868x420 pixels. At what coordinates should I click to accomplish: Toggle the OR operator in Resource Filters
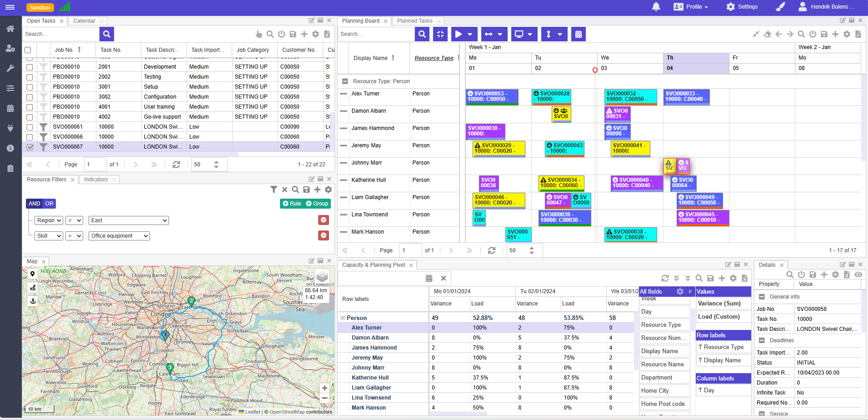click(49, 204)
